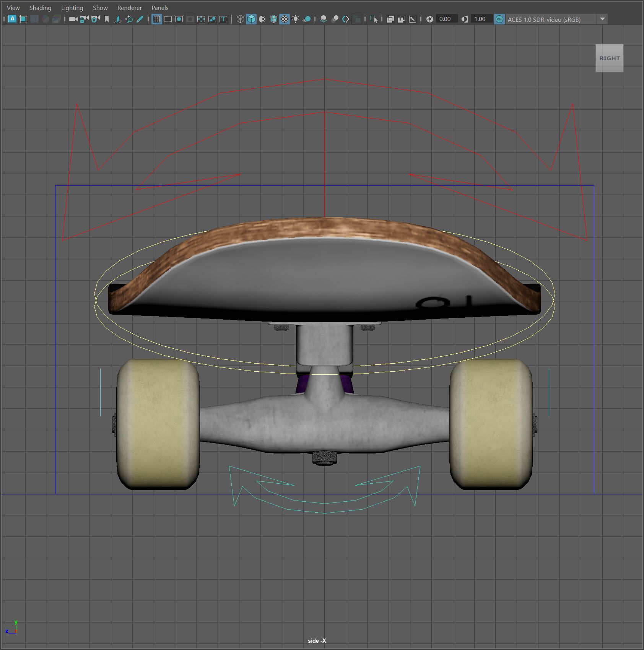Image resolution: width=644 pixels, height=650 pixels.
Task: Click the Bookmarks icon
Action: (x=107, y=19)
